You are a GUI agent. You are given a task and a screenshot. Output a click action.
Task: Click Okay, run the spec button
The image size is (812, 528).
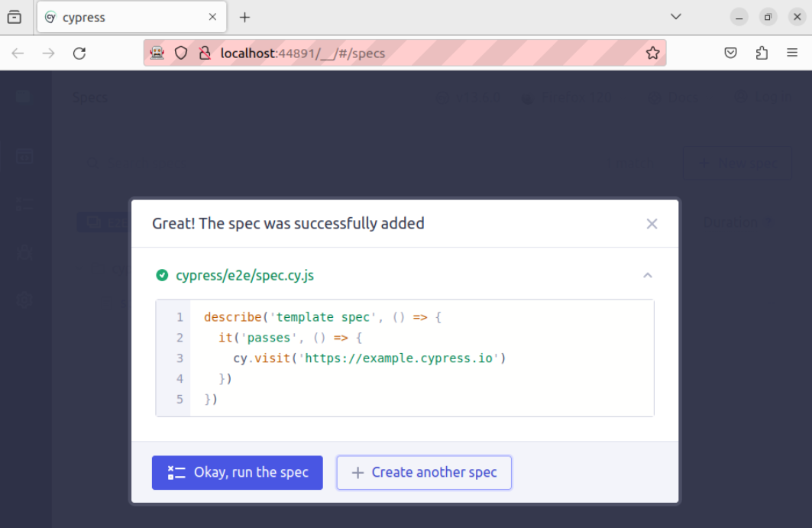pyautogui.click(x=238, y=472)
